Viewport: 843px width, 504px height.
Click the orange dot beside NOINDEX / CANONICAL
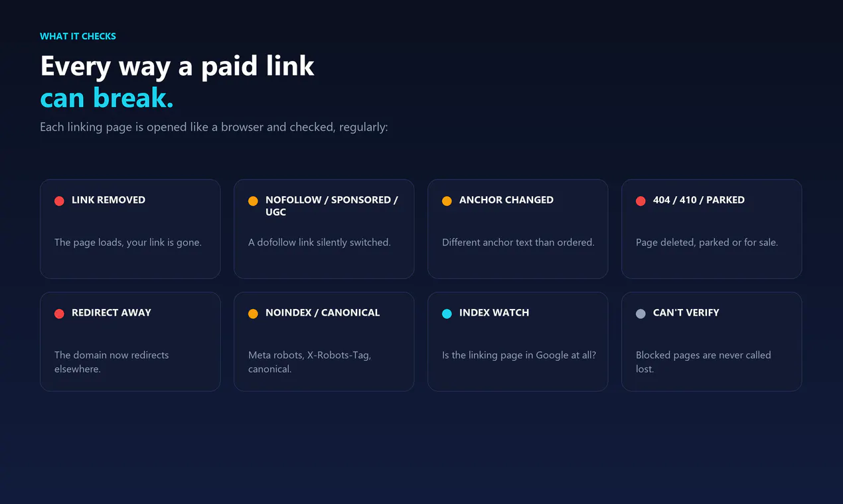[x=253, y=314]
